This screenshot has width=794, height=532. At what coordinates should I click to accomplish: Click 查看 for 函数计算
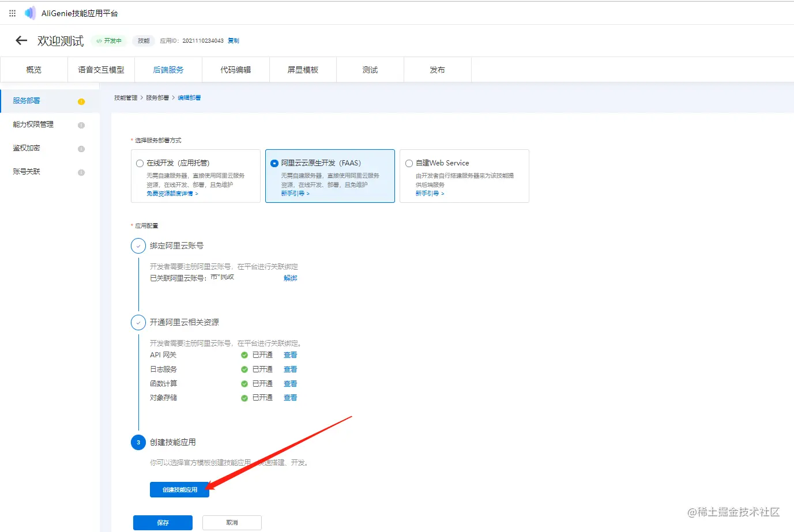point(291,384)
